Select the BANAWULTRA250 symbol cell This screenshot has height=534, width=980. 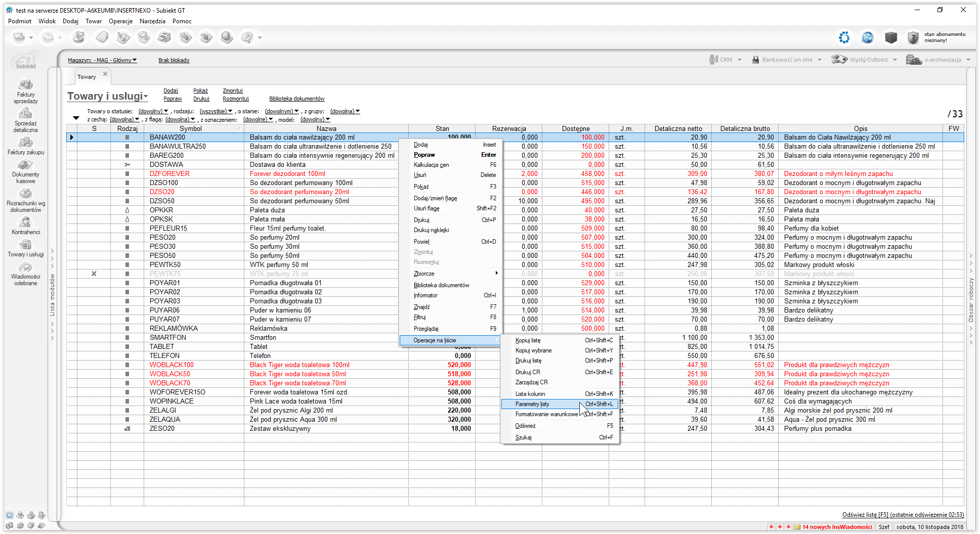tap(194, 147)
